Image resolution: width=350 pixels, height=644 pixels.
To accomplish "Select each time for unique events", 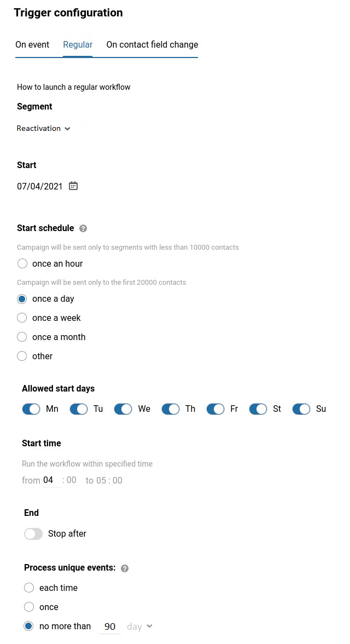I will point(29,588).
